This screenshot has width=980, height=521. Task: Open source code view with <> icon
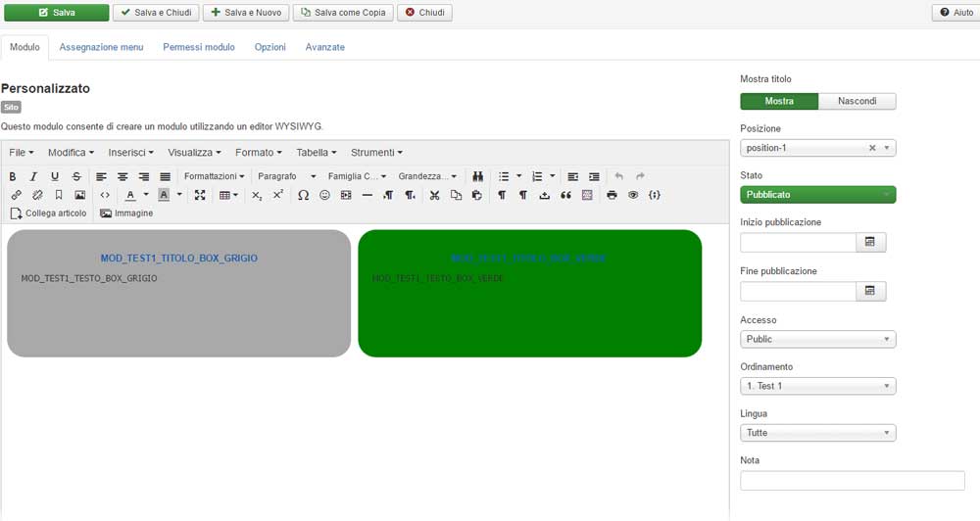tap(105, 195)
